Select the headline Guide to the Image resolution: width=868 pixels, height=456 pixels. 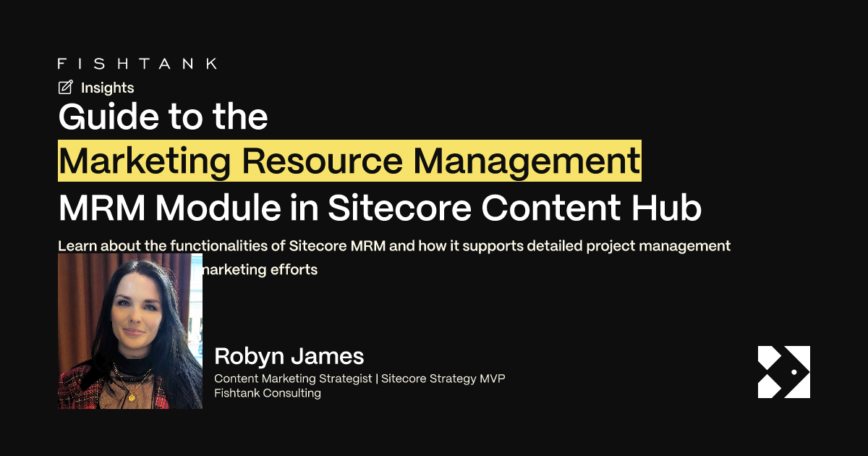[x=163, y=117]
